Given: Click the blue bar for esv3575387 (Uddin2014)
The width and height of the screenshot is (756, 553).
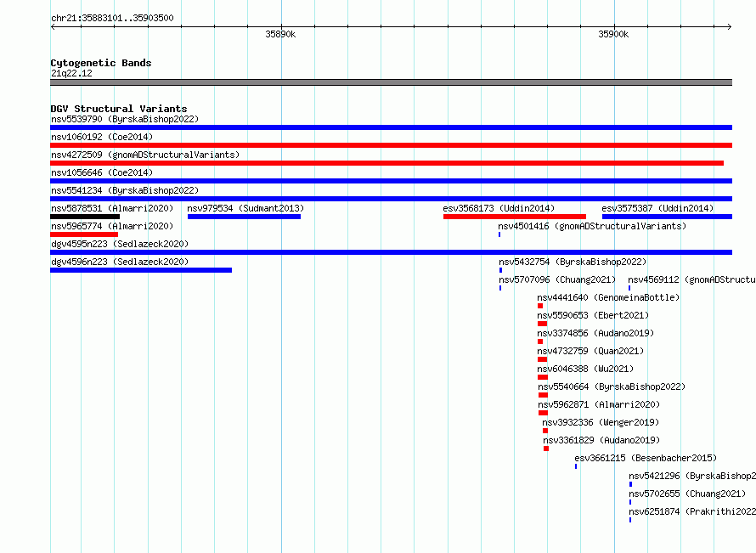Looking at the screenshot, I should click(x=667, y=217).
